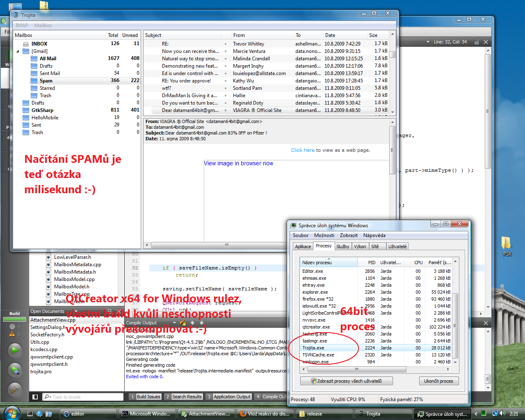
Task: Close the editor document with X icon
Action: 486,42
